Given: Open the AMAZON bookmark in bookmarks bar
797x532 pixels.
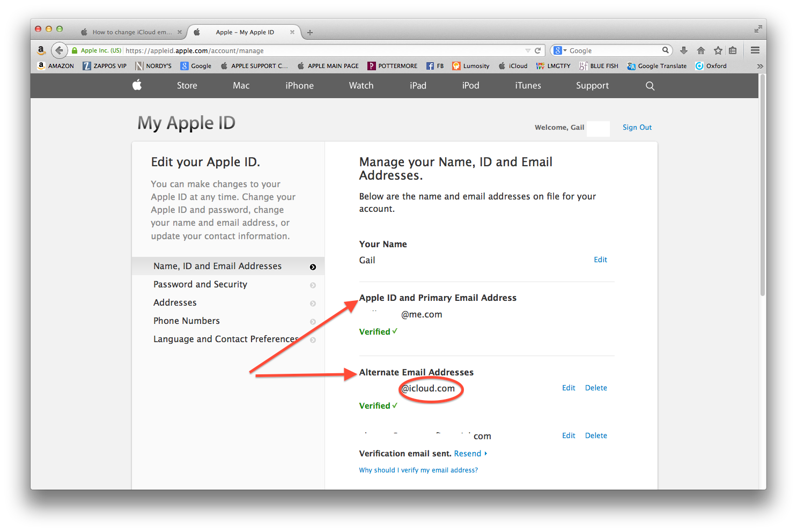Looking at the screenshot, I should (x=56, y=66).
